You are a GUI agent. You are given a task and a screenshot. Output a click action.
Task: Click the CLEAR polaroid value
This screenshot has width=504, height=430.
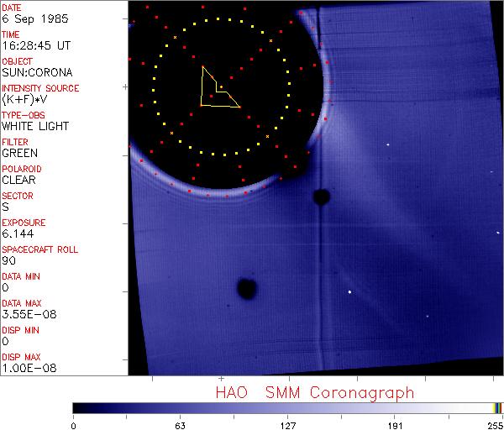pos(19,180)
